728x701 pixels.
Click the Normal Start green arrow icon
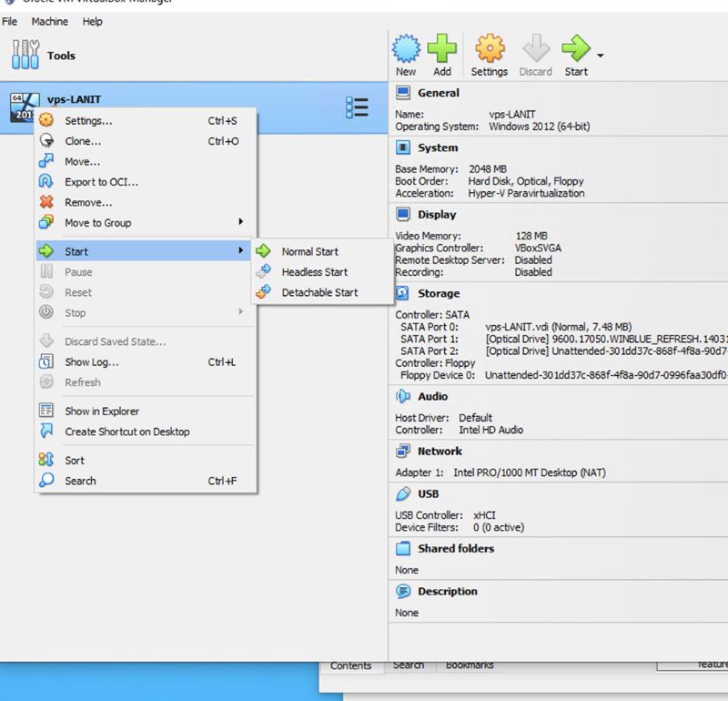click(x=263, y=251)
